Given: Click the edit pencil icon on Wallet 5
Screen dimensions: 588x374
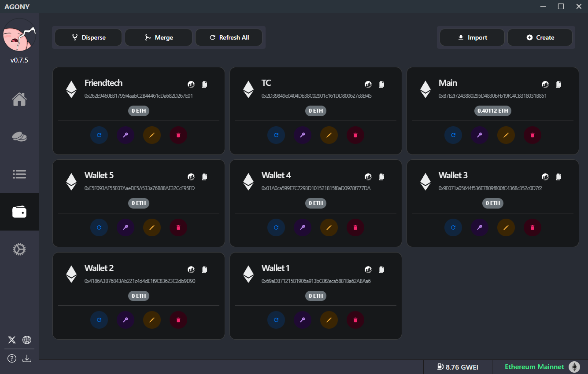Looking at the screenshot, I should tap(152, 227).
